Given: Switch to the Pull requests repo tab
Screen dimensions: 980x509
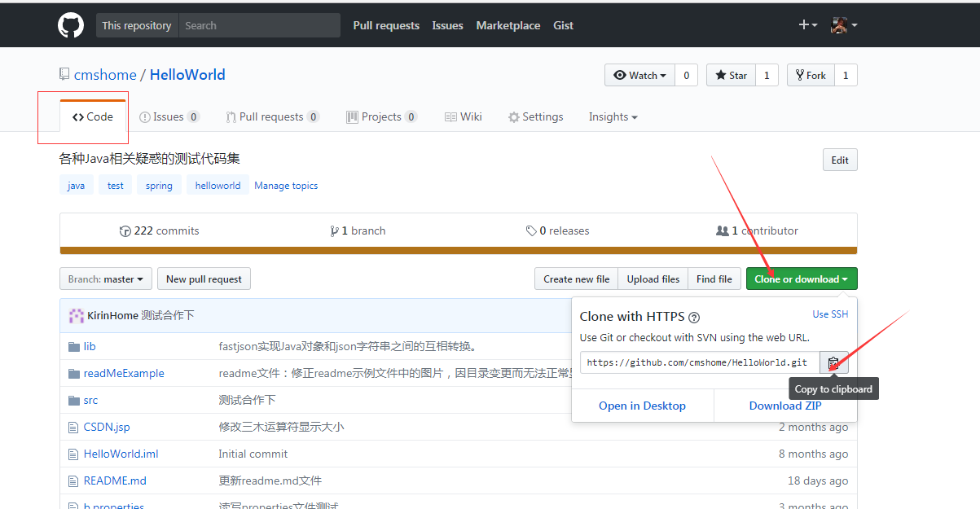Looking at the screenshot, I should click(273, 116).
